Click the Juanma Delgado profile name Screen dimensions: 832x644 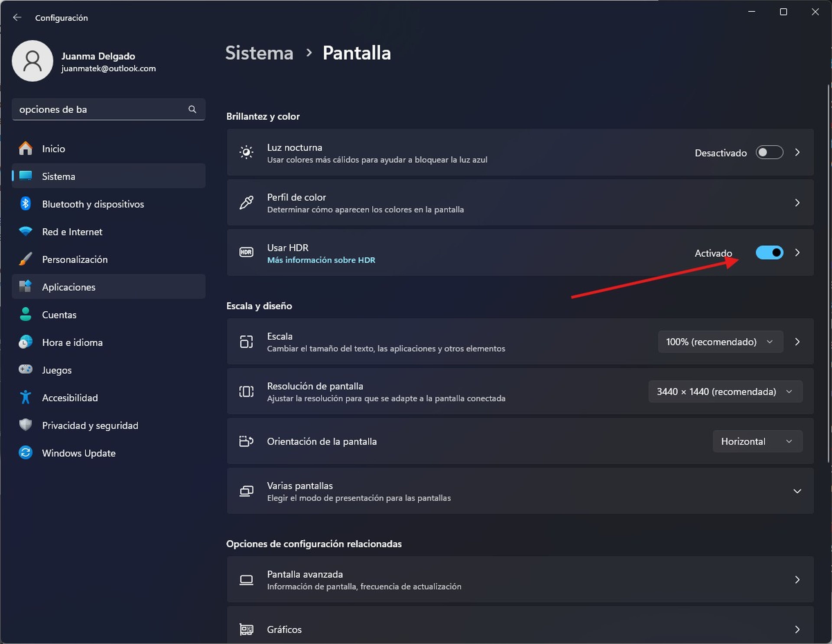[x=98, y=56]
